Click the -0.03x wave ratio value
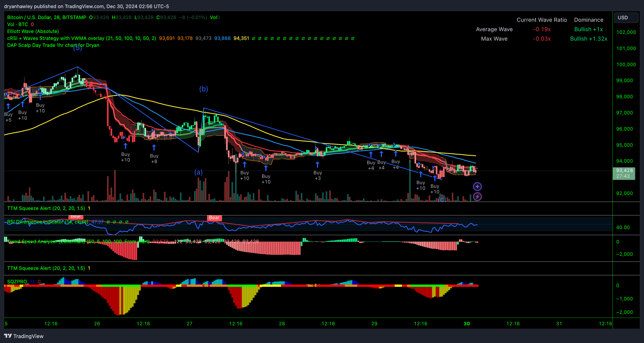This screenshot has height=343, width=644. click(x=542, y=39)
